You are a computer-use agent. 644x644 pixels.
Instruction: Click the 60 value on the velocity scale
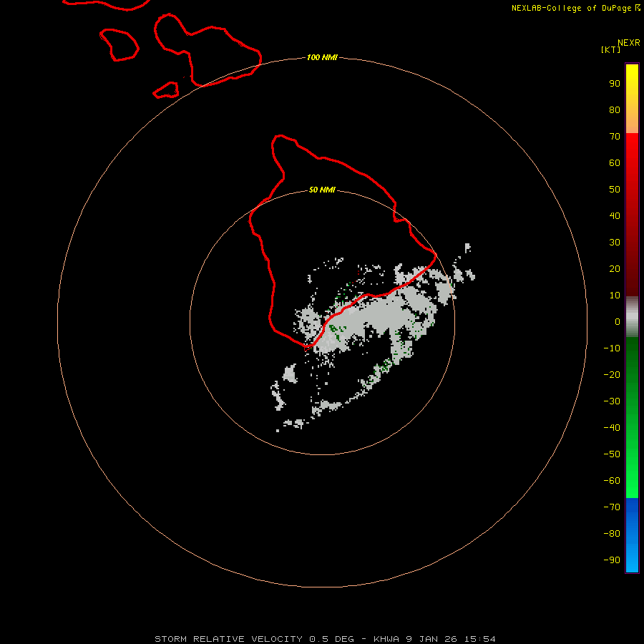coord(615,162)
